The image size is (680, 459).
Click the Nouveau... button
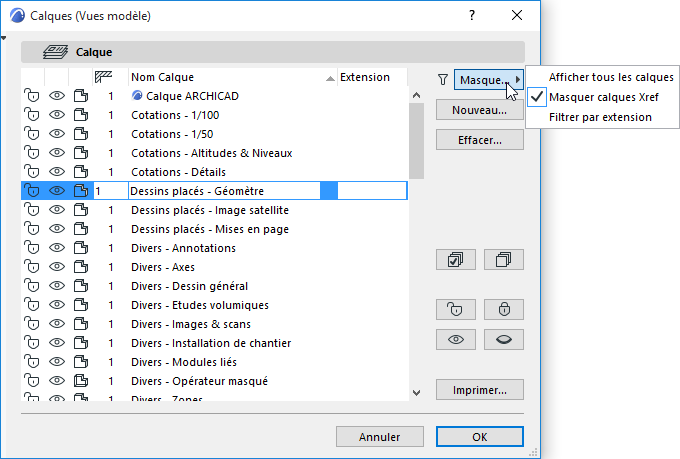(x=480, y=110)
